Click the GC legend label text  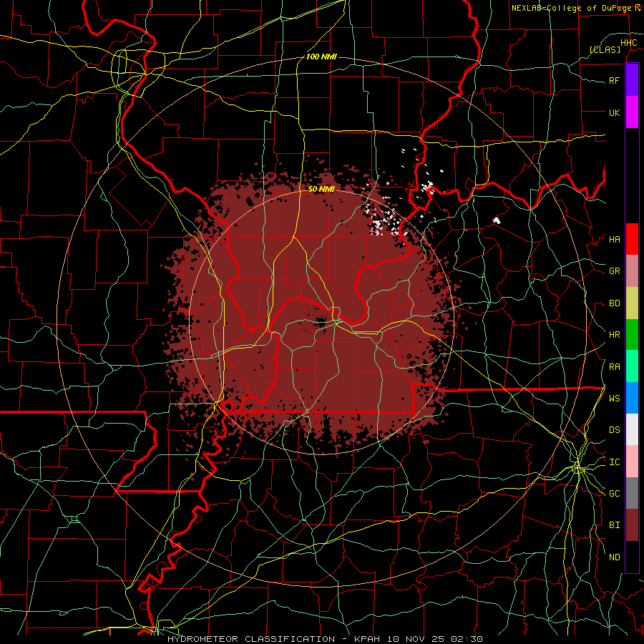(615, 494)
